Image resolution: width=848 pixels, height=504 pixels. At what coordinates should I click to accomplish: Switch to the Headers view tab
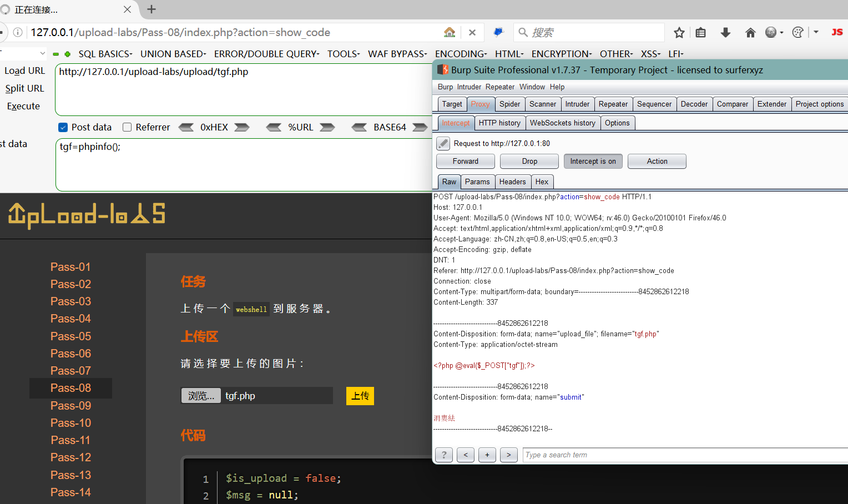tap(512, 182)
